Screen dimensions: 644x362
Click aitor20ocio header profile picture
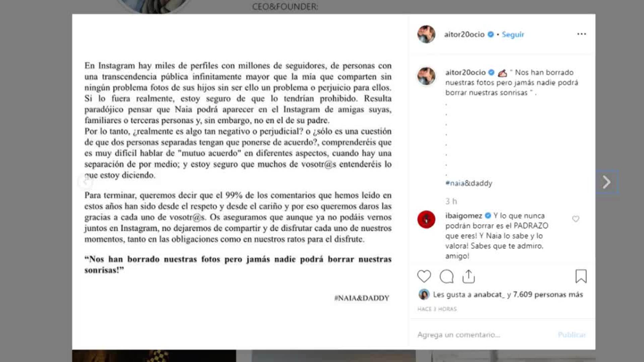point(426,34)
